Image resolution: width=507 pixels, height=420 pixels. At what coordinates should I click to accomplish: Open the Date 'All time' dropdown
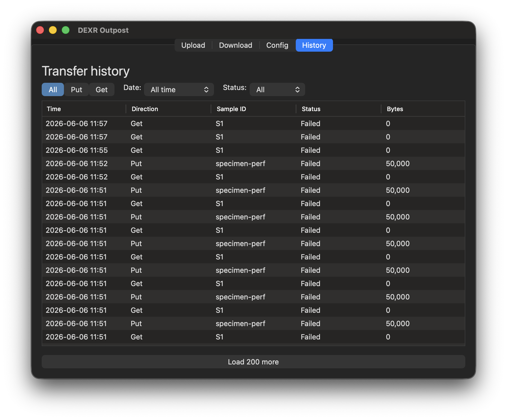[179, 89]
